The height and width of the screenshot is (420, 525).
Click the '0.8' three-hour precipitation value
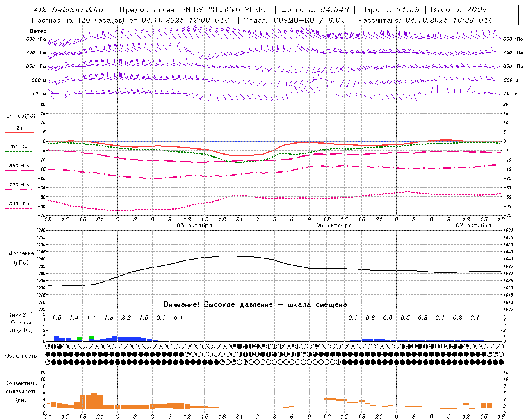tap(370, 318)
